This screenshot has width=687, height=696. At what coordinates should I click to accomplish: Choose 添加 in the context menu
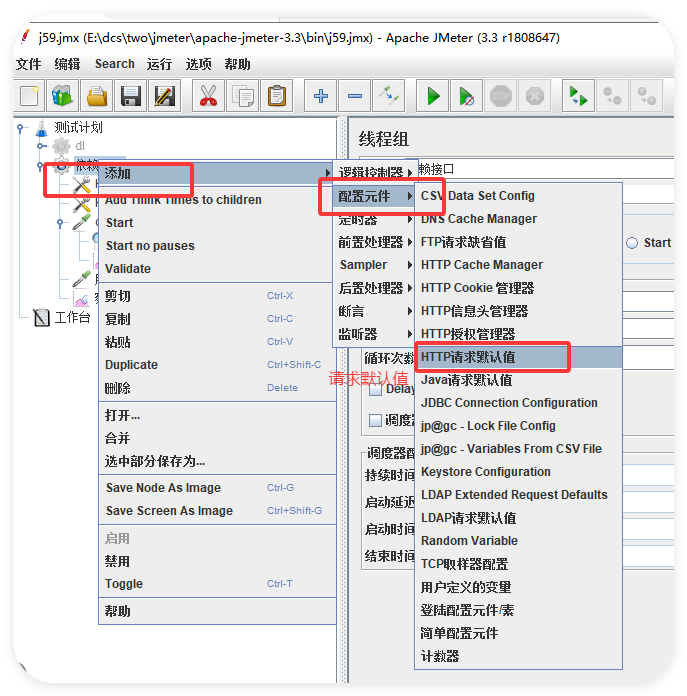[217, 173]
